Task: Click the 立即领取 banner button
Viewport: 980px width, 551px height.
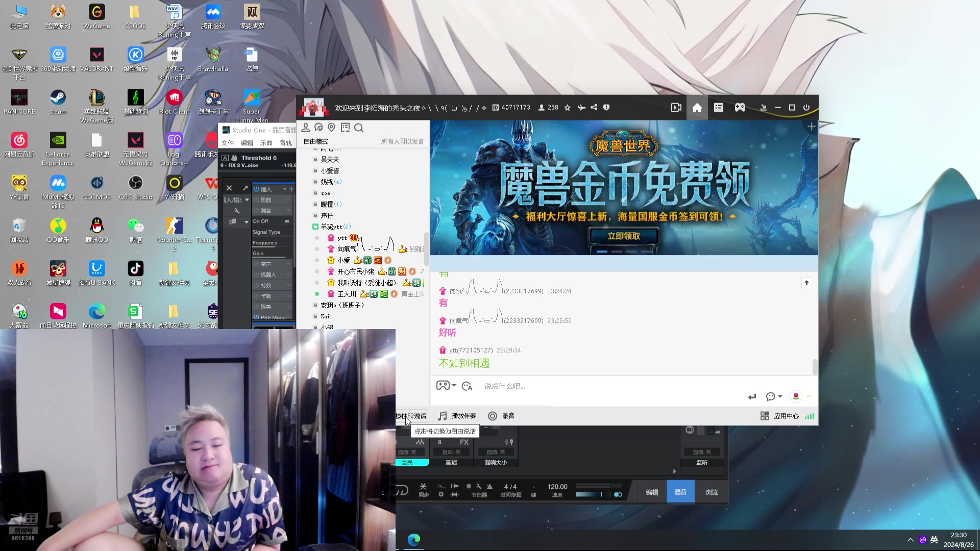Action: point(623,236)
